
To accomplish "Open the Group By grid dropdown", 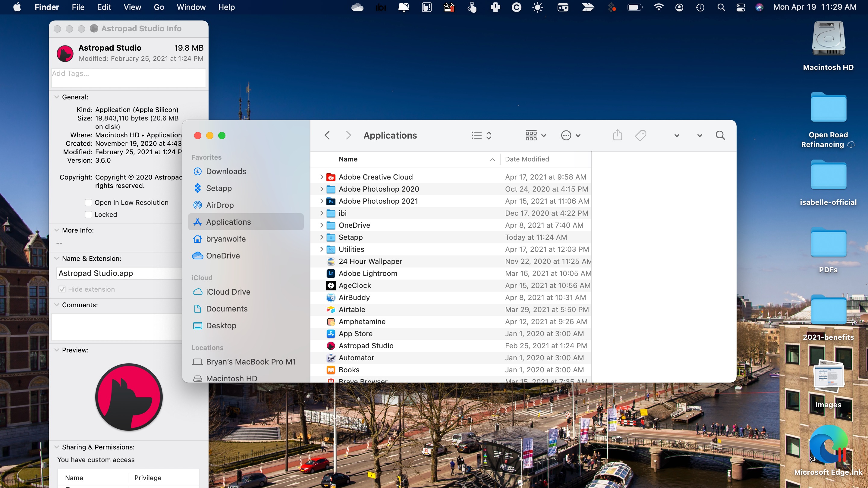I will pyautogui.click(x=536, y=135).
